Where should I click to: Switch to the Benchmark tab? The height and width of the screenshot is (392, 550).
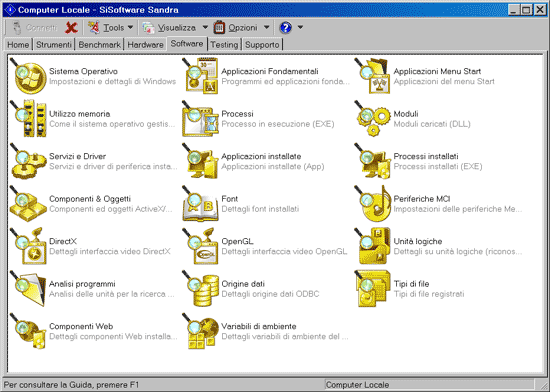coord(100,45)
